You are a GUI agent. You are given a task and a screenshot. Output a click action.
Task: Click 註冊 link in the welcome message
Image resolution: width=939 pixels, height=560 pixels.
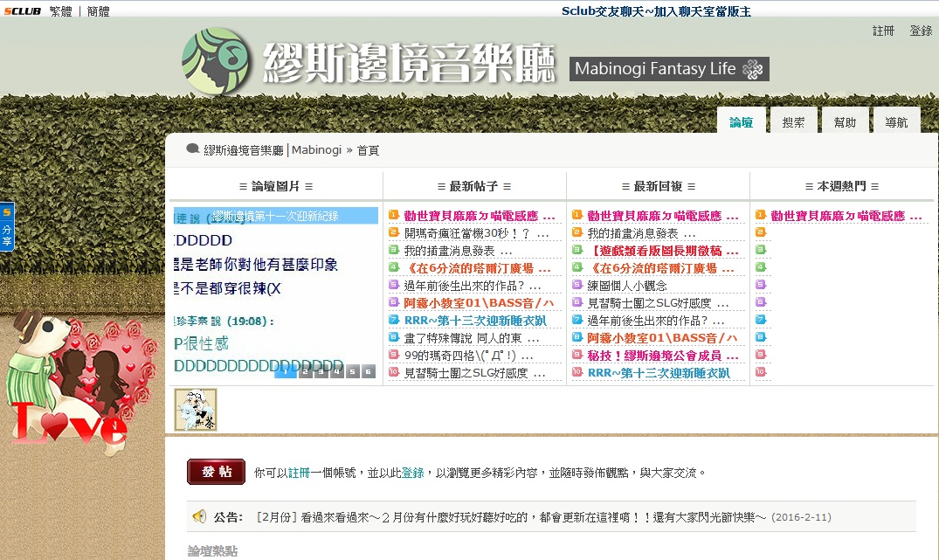coord(299,474)
